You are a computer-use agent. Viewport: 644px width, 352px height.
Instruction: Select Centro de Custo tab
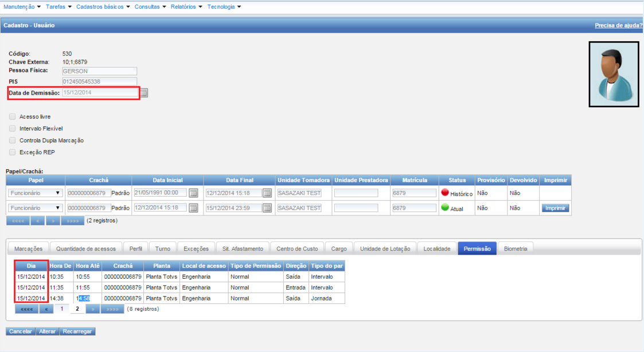click(x=297, y=249)
